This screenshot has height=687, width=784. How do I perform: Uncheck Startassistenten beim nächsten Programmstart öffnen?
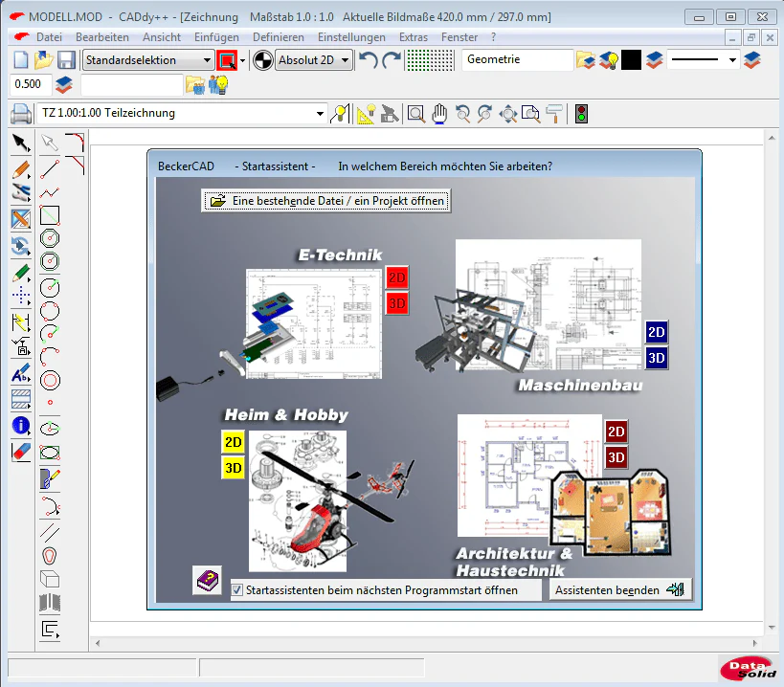point(237,590)
